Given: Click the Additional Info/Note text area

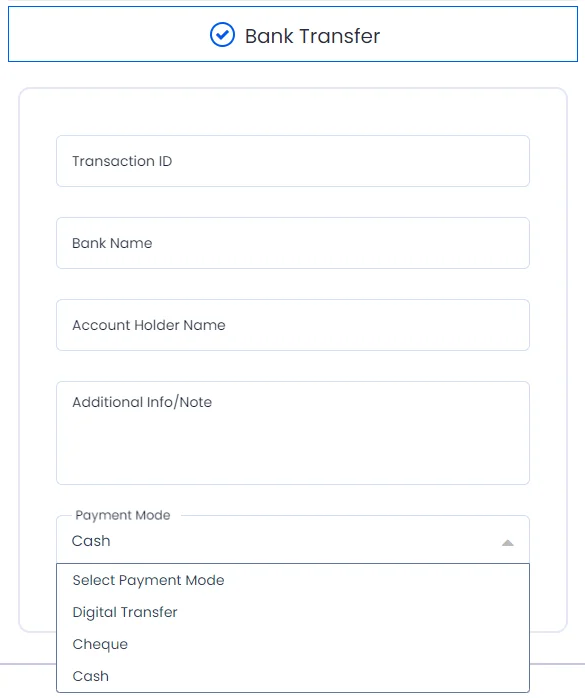Looking at the screenshot, I should (293, 433).
